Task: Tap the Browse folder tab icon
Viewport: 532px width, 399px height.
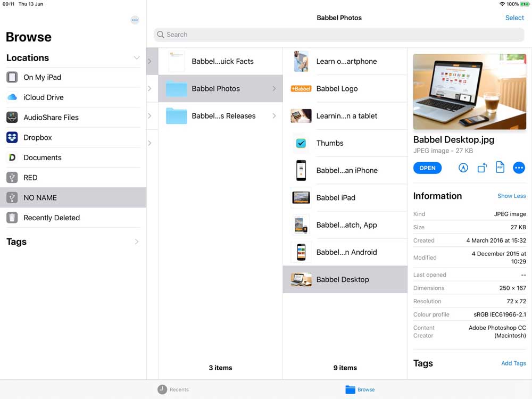Action: tap(350, 389)
